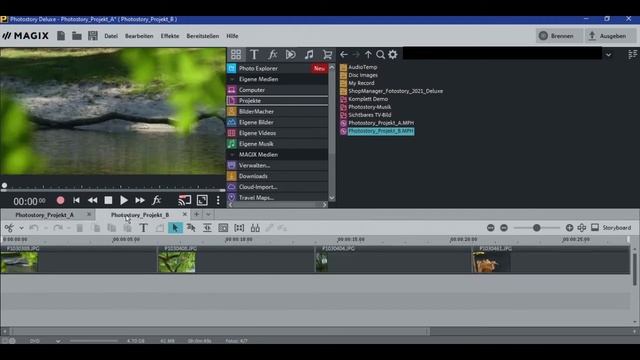Click the orange squirrel image clip thumbnail

click(x=491, y=262)
